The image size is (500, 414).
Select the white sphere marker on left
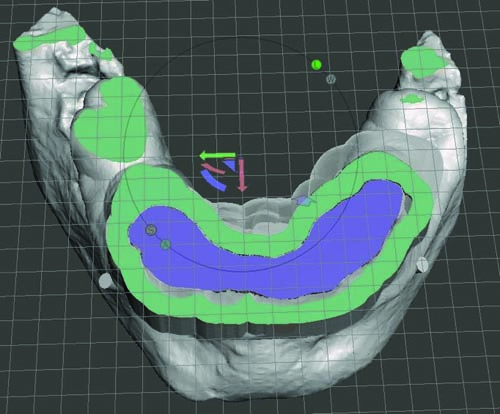pos(107,281)
